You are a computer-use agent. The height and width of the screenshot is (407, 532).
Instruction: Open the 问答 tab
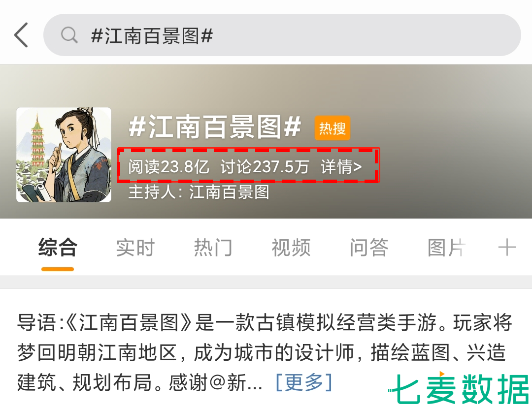369,248
